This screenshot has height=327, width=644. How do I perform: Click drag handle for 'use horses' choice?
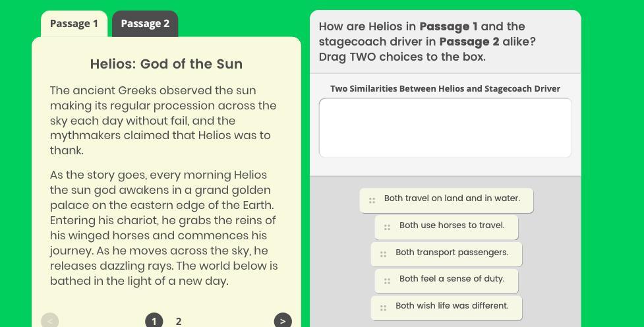click(x=387, y=227)
